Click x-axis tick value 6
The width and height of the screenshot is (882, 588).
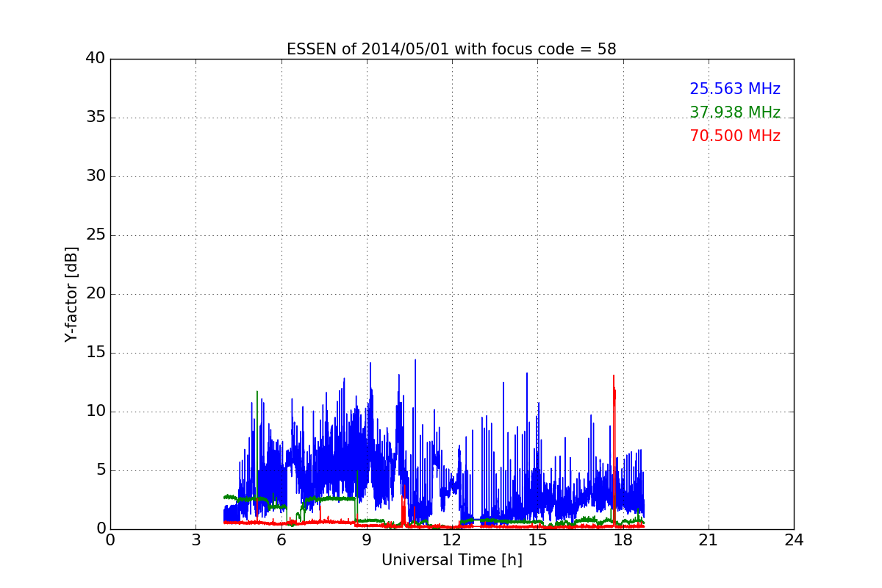point(282,540)
